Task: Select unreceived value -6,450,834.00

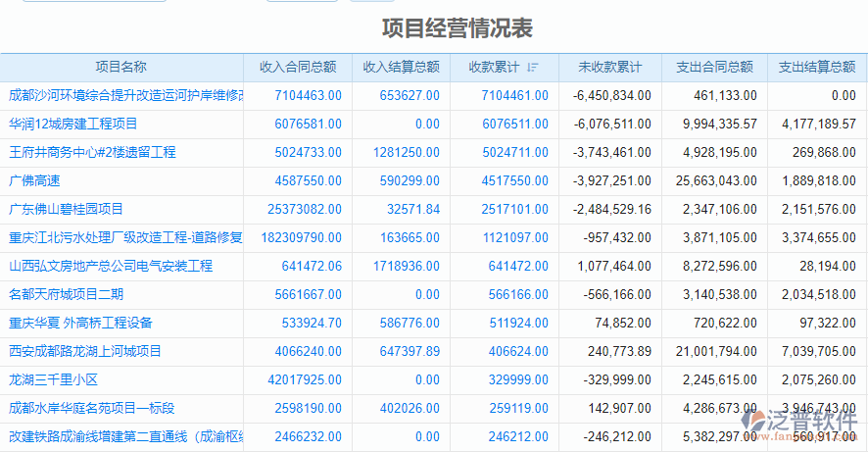Action: [x=612, y=95]
